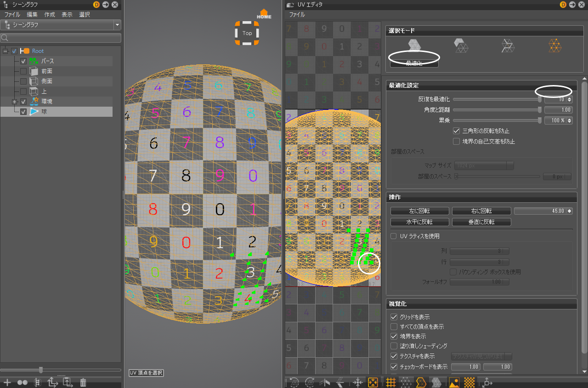Uncheck グリッドを表示 checkbox

click(x=394, y=317)
